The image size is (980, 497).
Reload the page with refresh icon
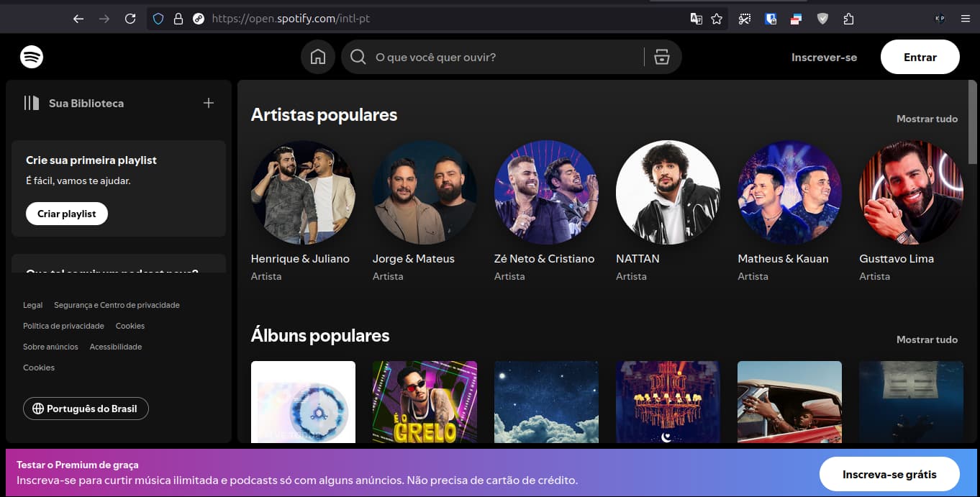[130, 19]
